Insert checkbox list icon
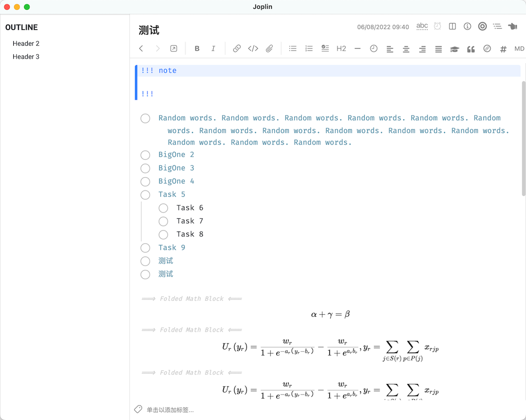Image resolution: width=526 pixels, height=420 pixels. [x=325, y=49]
